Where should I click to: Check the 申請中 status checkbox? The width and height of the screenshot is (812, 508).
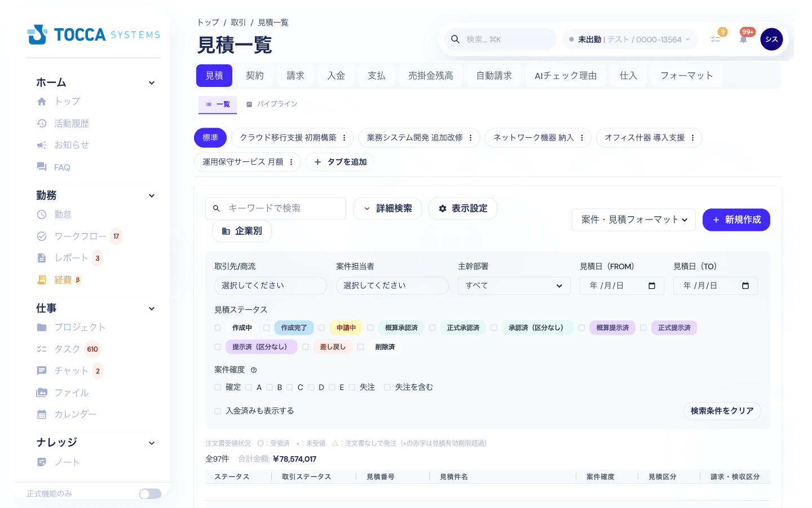tap(321, 328)
